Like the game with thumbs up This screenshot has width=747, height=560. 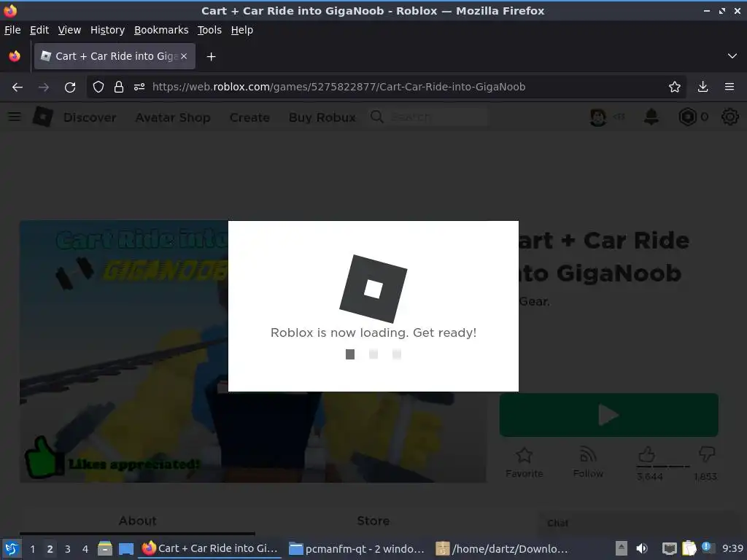tap(646, 454)
